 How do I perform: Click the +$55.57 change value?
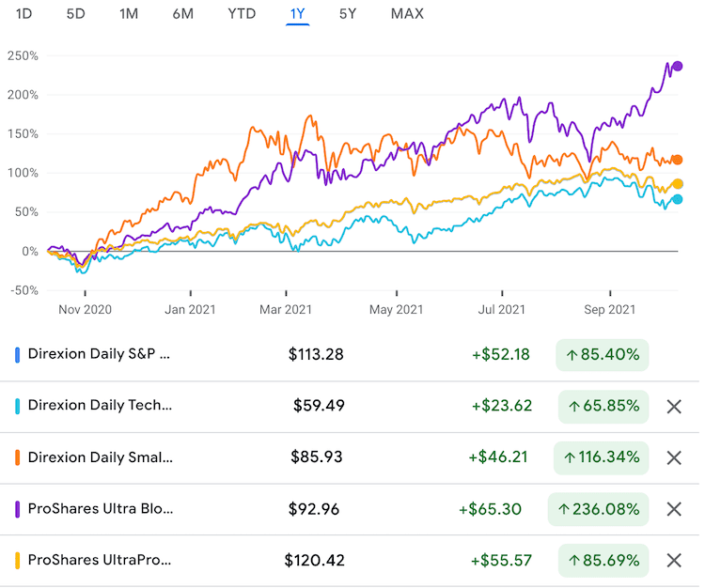coord(501,560)
